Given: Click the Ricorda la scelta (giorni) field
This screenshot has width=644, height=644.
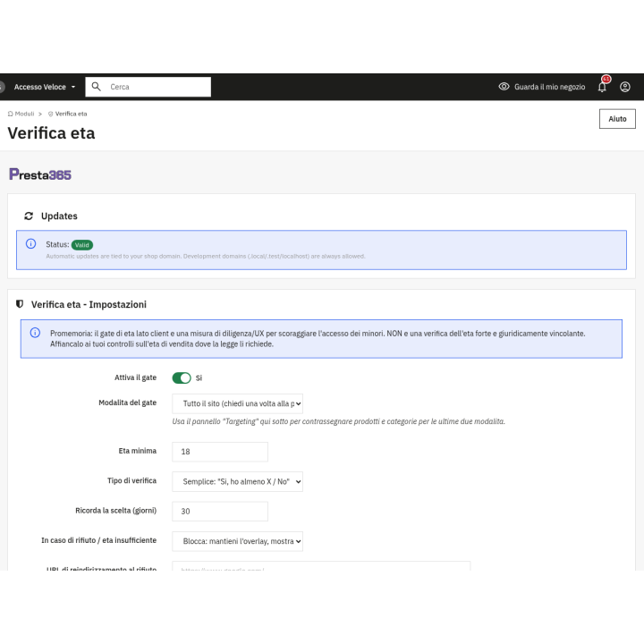Looking at the screenshot, I should click(220, 512).
